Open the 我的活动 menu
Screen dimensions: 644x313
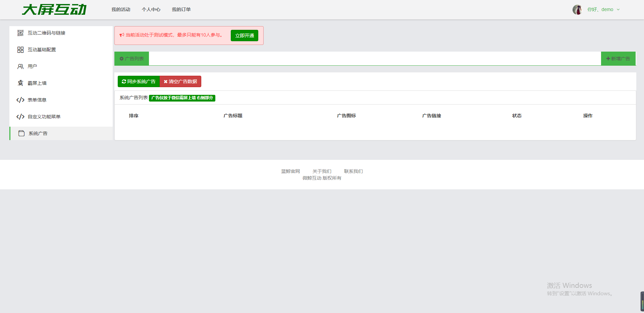(121, 10)
